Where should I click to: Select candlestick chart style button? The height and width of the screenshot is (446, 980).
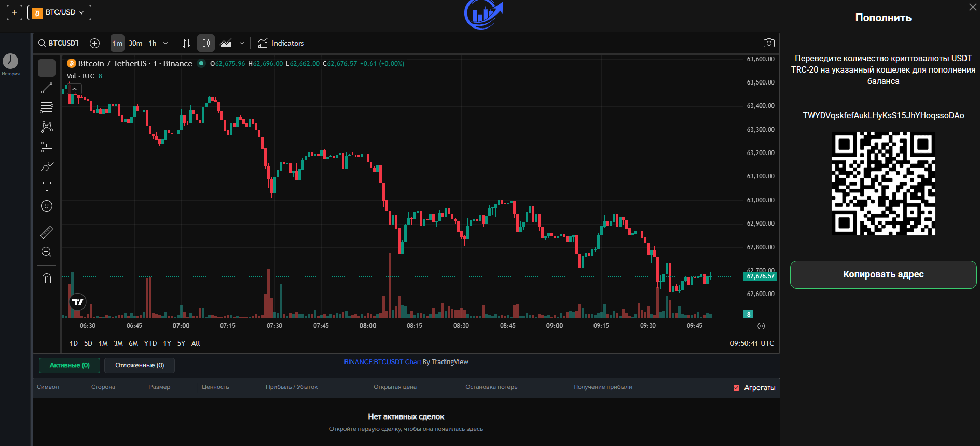(x=206, y=43)
